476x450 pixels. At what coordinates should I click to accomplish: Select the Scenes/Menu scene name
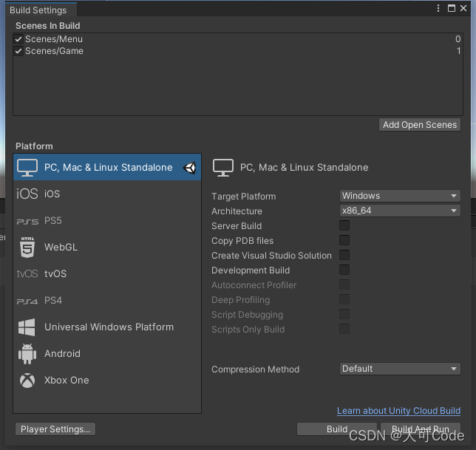coord(54,39)
